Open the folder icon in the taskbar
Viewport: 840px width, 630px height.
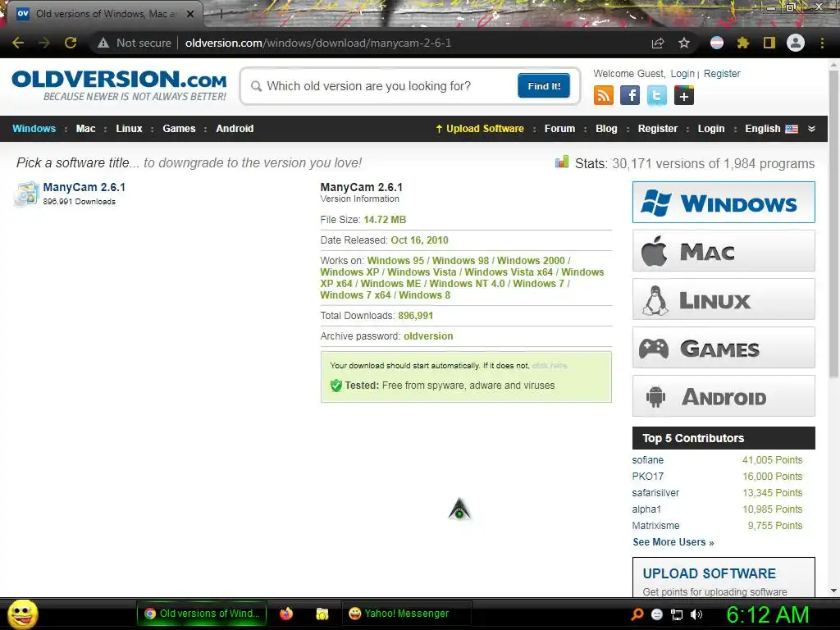tap(322, 614)
